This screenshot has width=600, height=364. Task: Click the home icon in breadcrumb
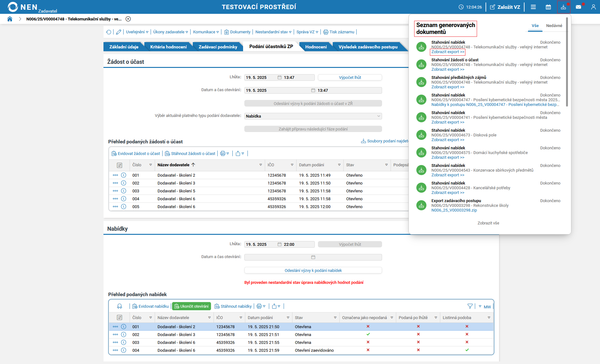[10, 19]
